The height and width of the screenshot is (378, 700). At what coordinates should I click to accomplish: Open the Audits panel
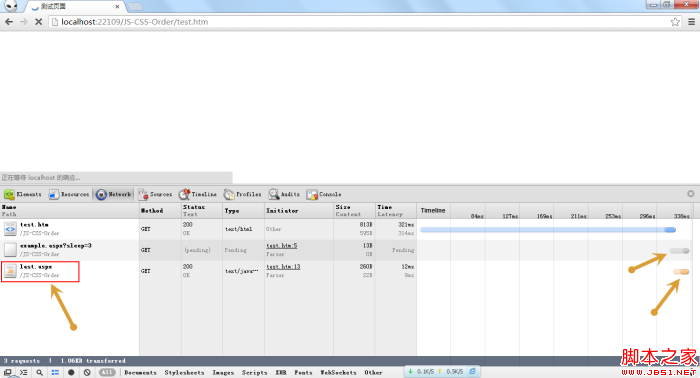tap(284, 195)
